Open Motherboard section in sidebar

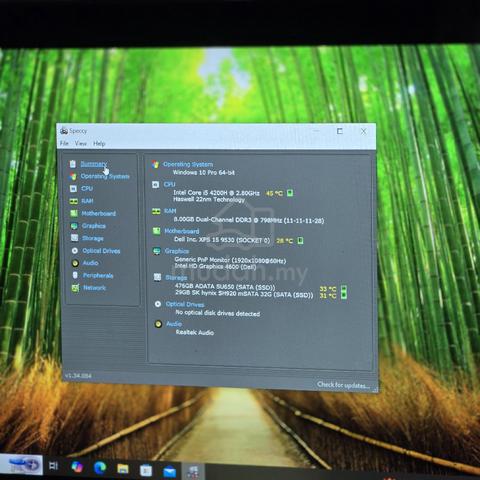(x=99, y=213)
